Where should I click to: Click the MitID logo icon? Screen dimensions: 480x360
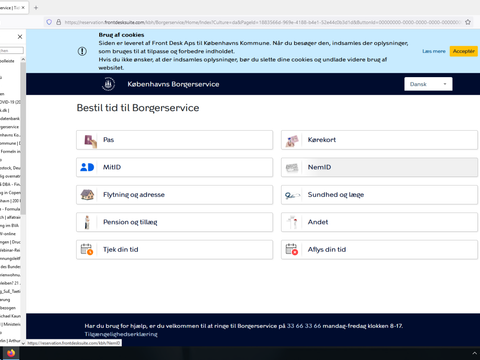click(87, 167)
